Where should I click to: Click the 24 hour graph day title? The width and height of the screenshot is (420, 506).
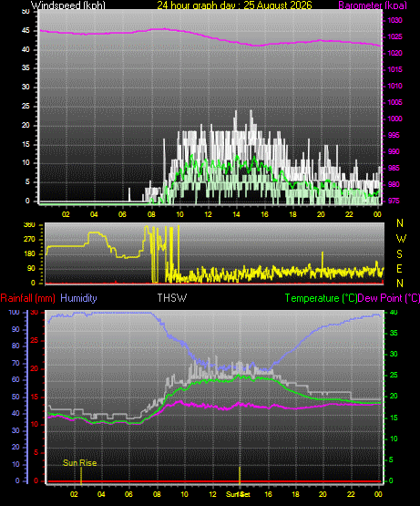[x=234, y=5]
